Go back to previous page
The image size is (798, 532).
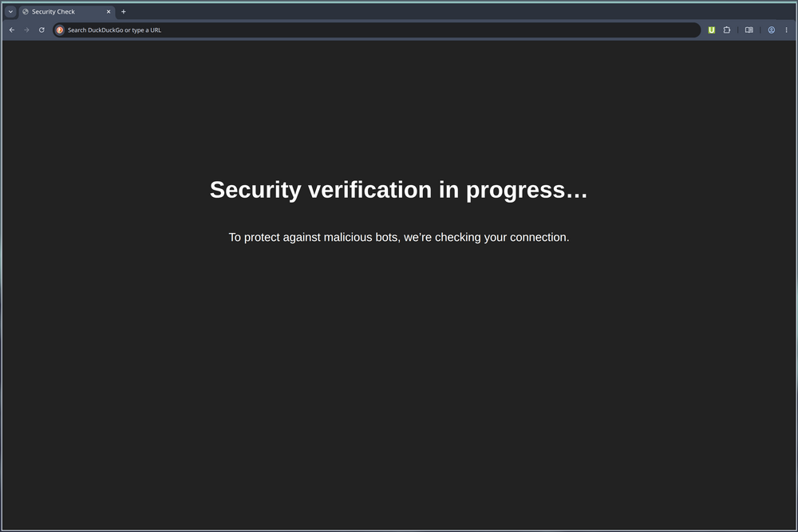click(x=12, y=30)
